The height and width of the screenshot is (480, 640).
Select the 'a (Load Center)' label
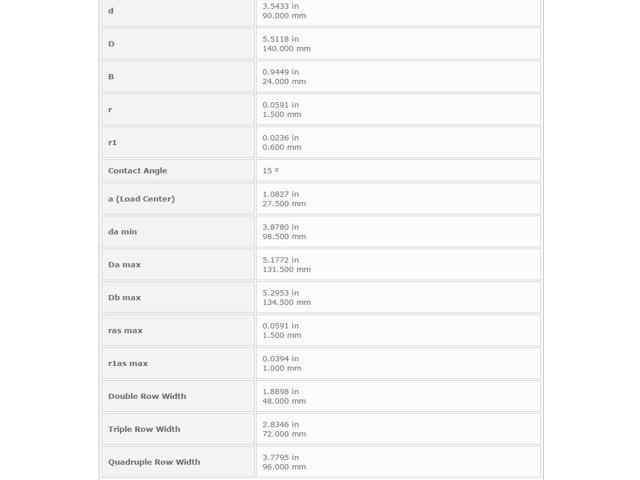[x=141, y=199]
